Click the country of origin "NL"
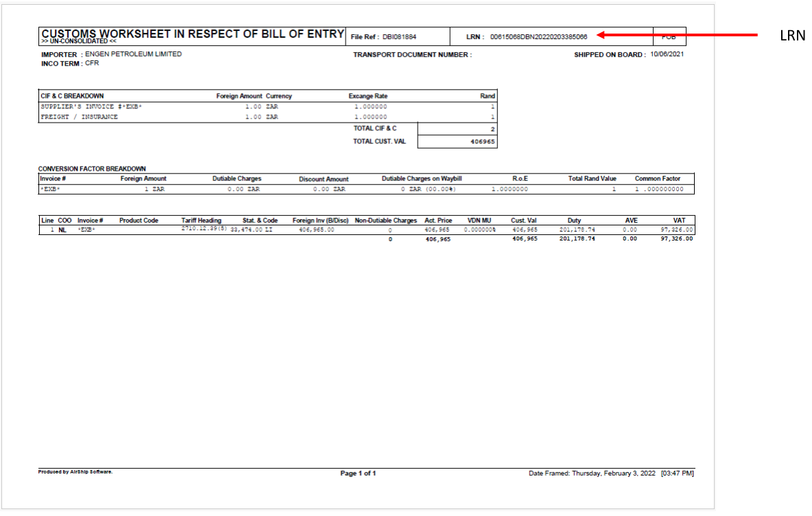The image size is (812, 516). tap(62, 230)
